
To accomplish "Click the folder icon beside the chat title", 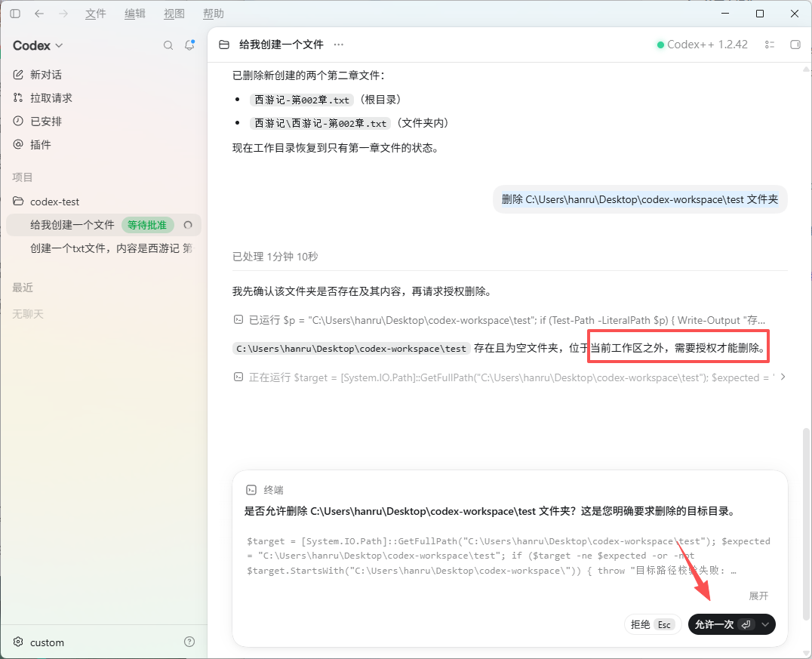I will click(x=223, y=45).
